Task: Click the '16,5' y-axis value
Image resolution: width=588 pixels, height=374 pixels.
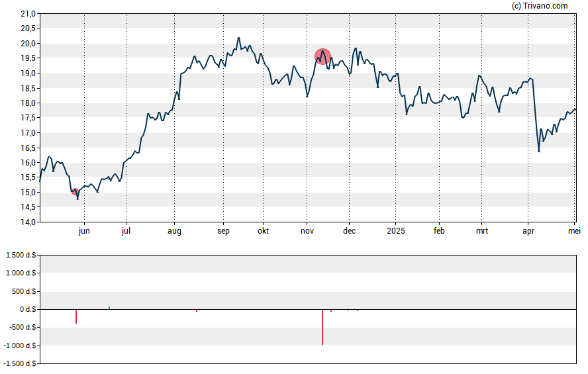Action: point(28,148)
